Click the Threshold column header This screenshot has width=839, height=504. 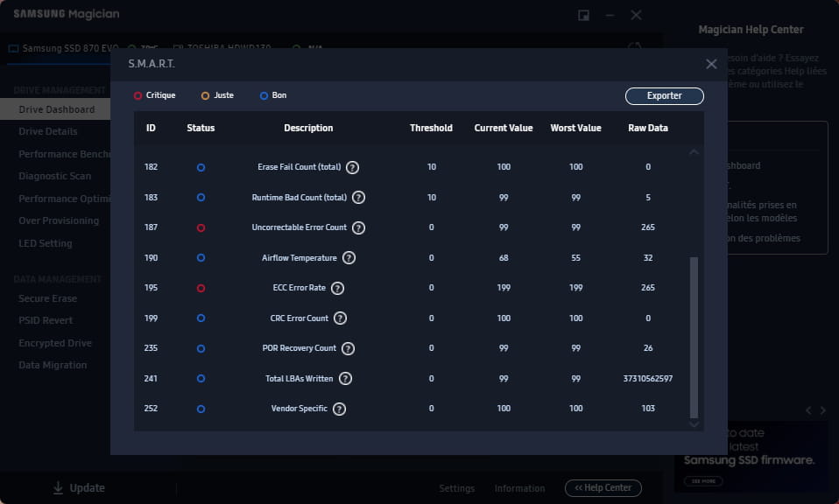[431, 129]
